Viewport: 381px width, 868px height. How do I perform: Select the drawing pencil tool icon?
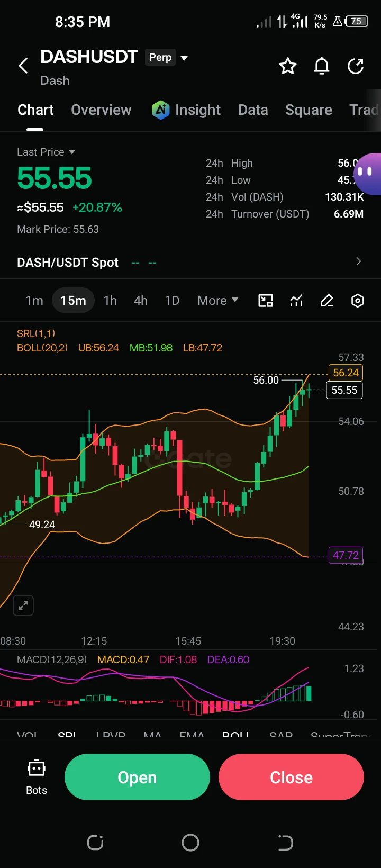pyautogui.click(x=327, y=301)
